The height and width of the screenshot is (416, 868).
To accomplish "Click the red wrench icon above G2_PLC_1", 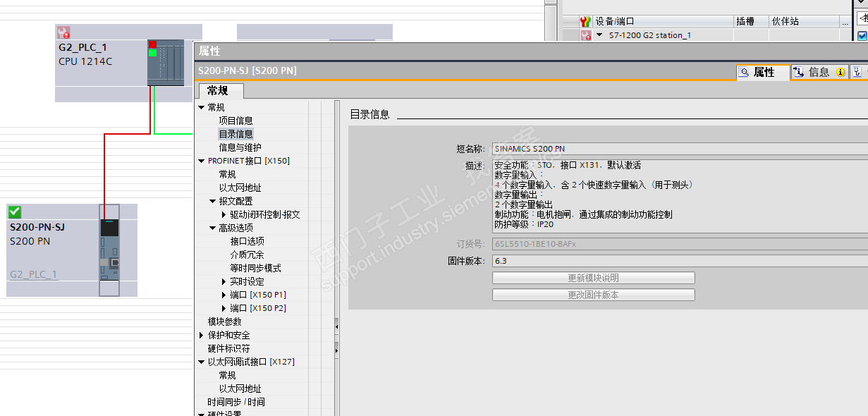I will [x=63, y=32].
